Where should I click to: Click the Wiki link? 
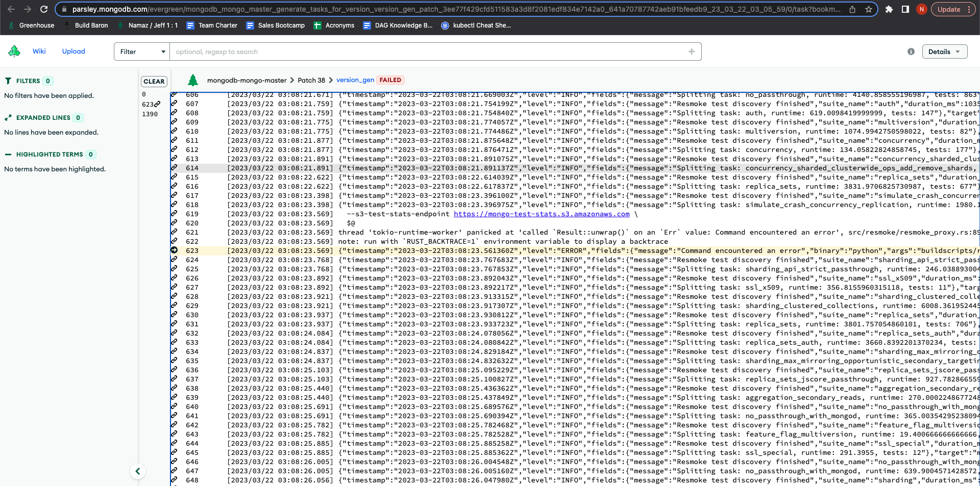[x=39, y=51]
